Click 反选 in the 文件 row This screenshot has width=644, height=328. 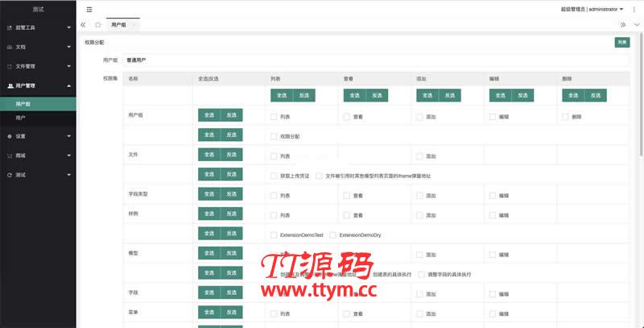(232, 155)
